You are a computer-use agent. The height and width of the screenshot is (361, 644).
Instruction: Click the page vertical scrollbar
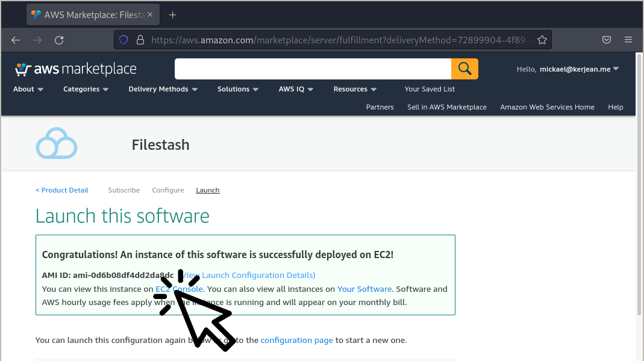[x=639, y=185]
